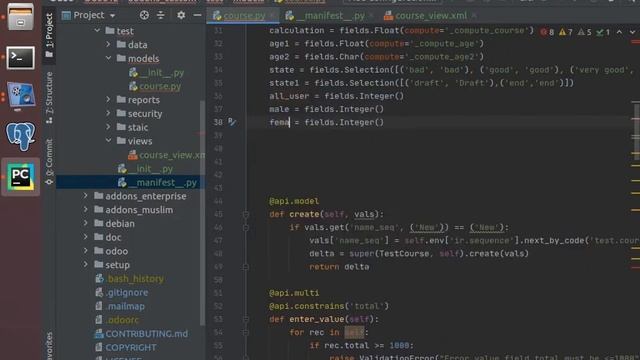This screenshot has width=640, height=360.
Task: Expand the staic folder
Action: 109,127
